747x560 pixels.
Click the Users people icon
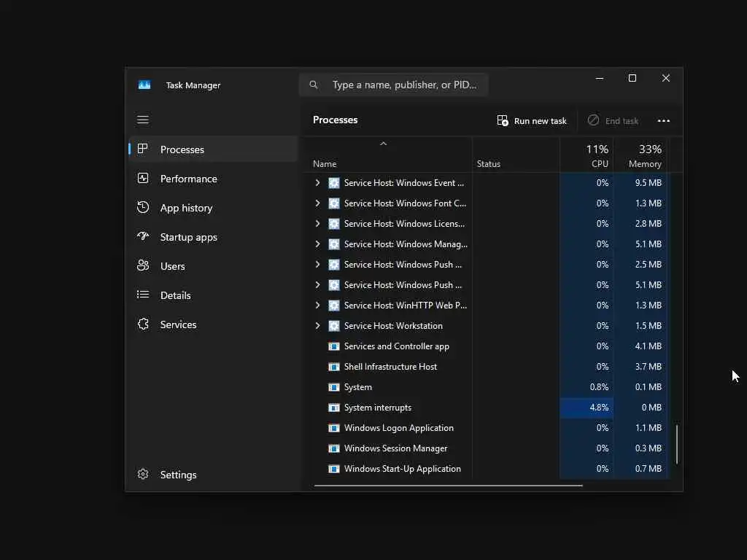(143, 265)
